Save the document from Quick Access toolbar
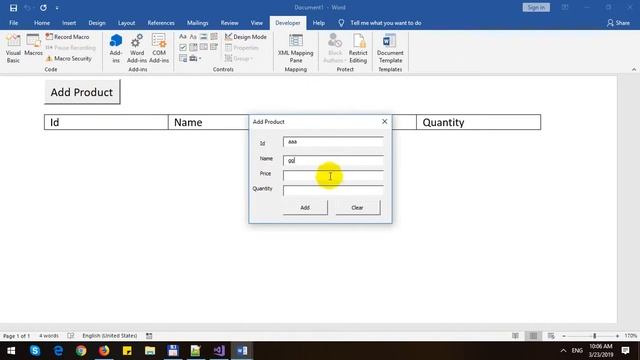 pyautogui.click(x=13, y=8)
